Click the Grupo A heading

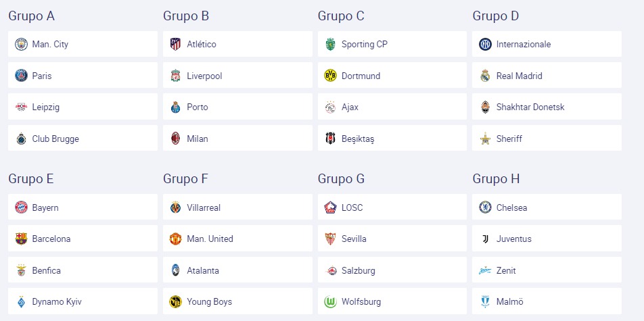[31, 16]
